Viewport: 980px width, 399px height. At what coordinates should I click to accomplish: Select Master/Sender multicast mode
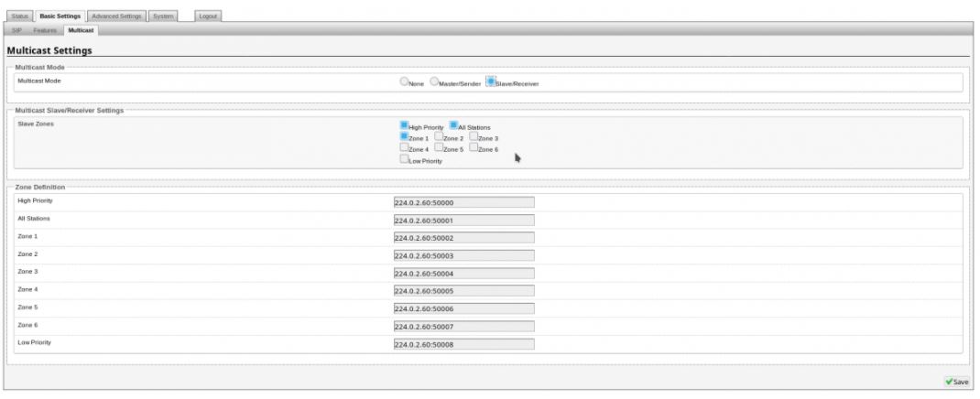coord(434,82)
